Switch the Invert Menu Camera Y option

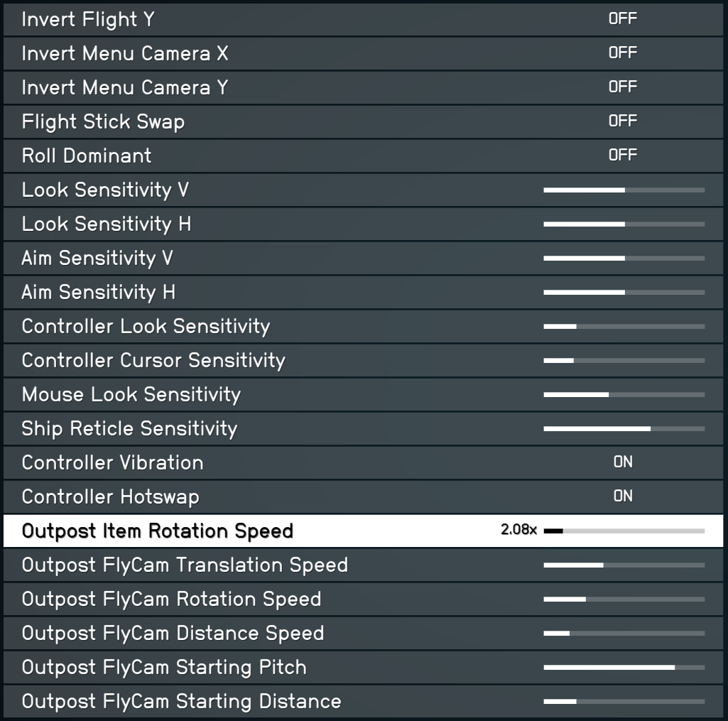(623, 87)
